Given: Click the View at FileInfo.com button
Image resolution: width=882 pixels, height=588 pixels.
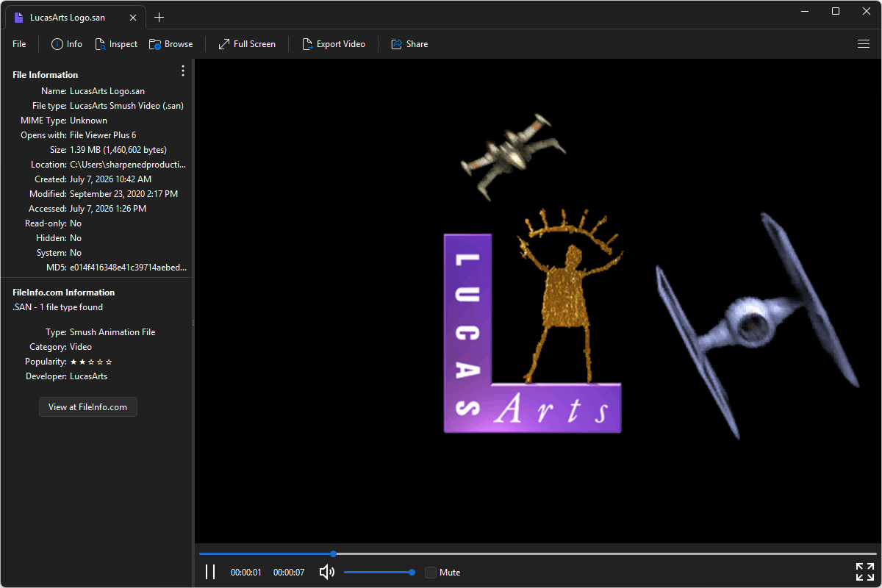Looking at the screenshot, I should click(x=88, y=406).
